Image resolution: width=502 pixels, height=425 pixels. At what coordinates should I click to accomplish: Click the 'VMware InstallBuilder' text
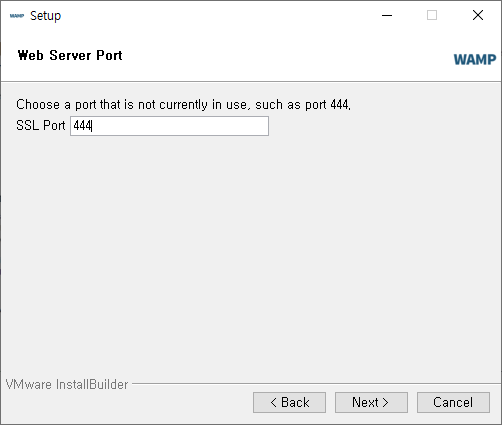(67, 385)
